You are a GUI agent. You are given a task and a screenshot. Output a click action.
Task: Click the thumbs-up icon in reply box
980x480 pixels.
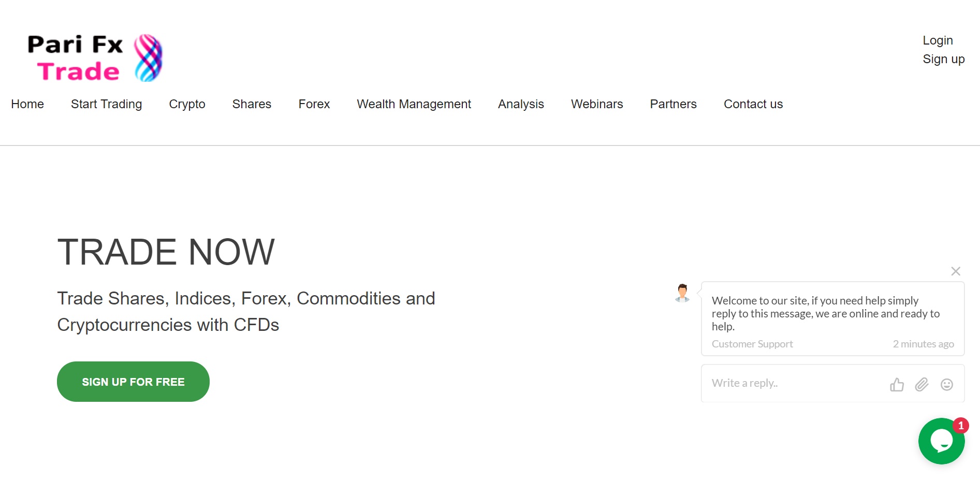[897, 384]
